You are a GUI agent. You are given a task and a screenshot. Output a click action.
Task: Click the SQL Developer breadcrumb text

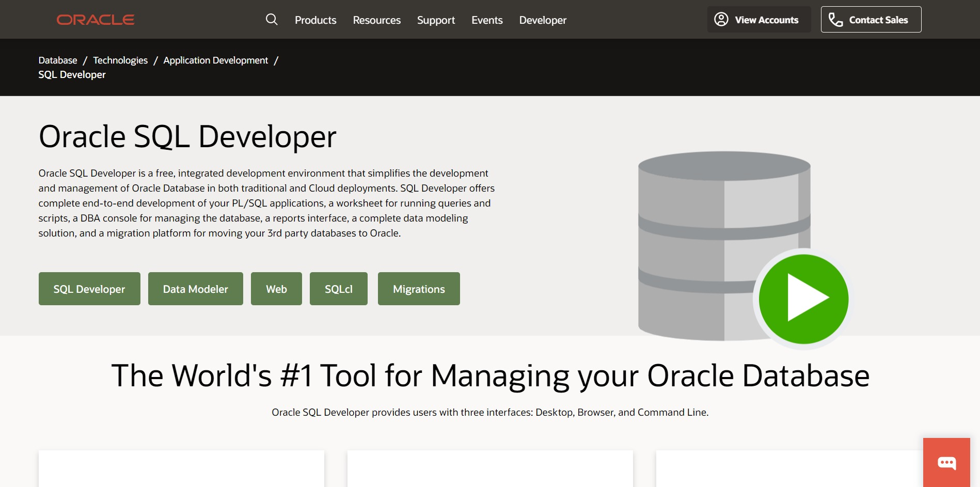point(72,75)
